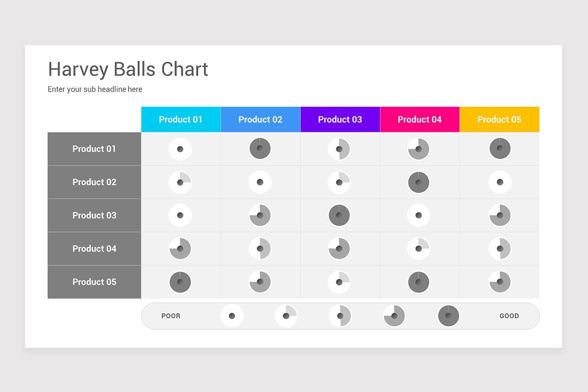This screenshot has height=392, width=588.
Task: Click the full Harvey ball in the legend
Action: (448, 316)
